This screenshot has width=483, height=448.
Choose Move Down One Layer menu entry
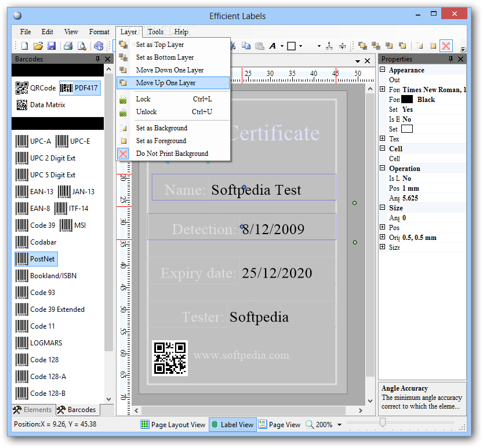click(173, 70)
